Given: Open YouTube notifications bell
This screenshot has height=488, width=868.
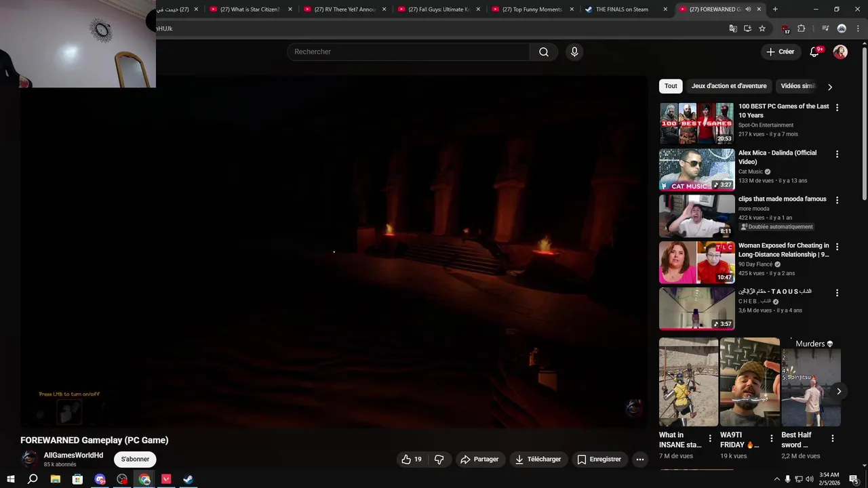Looking at the screenshot, I should pos(814,52).
